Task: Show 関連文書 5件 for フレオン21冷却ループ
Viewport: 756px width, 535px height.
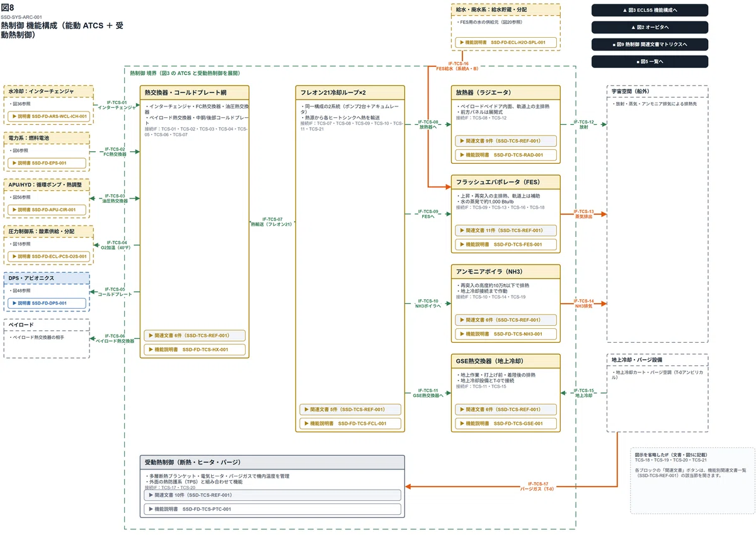Action: pyautogui.click(x=350, y=409)
